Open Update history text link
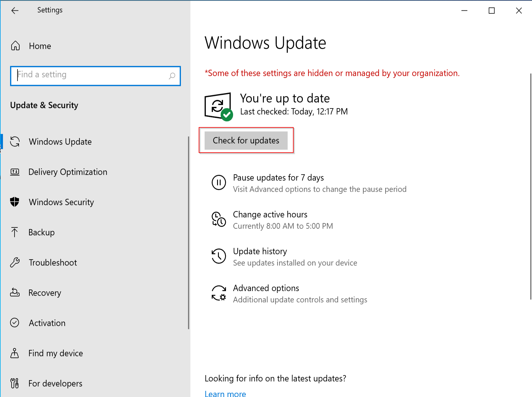 click(x=260, y=251)
